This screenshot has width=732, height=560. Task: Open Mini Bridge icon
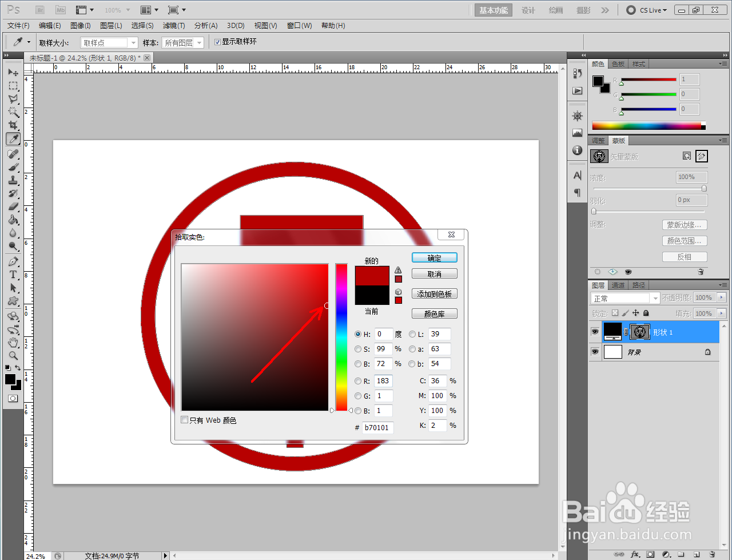pos(61,10)
